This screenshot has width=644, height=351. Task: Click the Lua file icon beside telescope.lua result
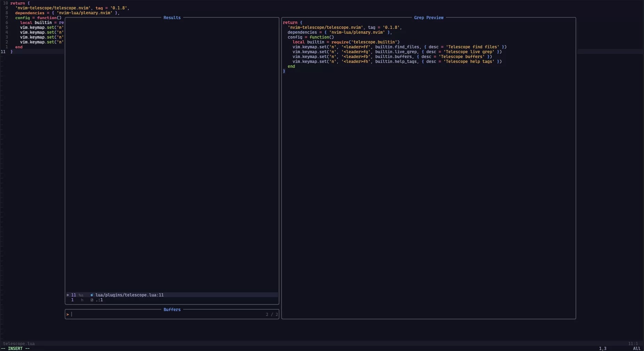point(92,295)
